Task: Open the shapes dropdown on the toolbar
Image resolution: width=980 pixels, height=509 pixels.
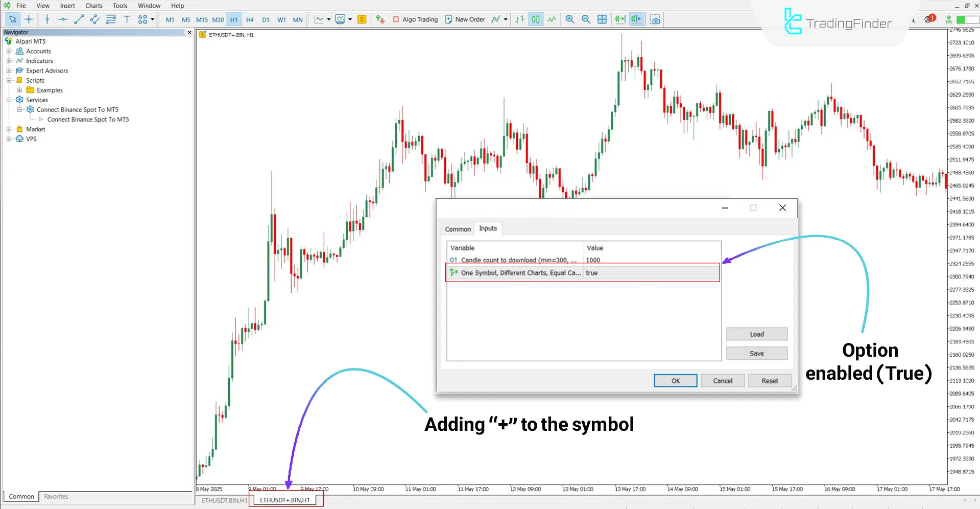Action: (x=152, y=19)
